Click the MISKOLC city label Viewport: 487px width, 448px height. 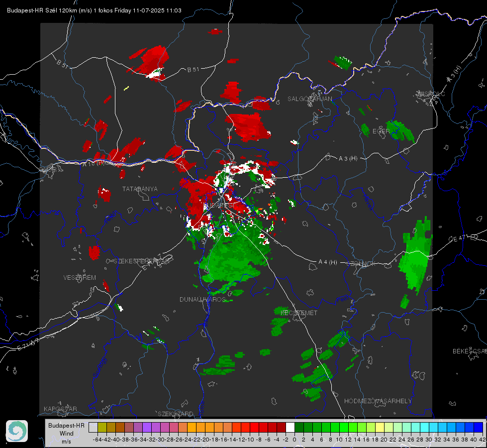tap(431, 94)
